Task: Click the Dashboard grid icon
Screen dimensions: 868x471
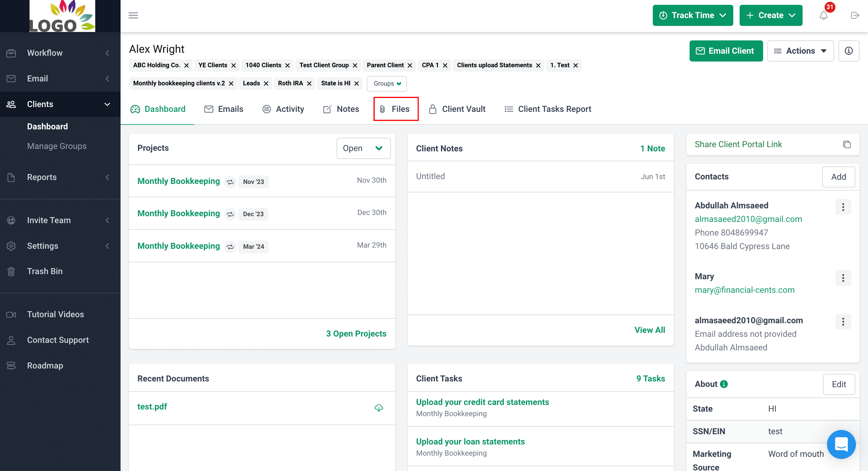Action: [x=135, y=109]
